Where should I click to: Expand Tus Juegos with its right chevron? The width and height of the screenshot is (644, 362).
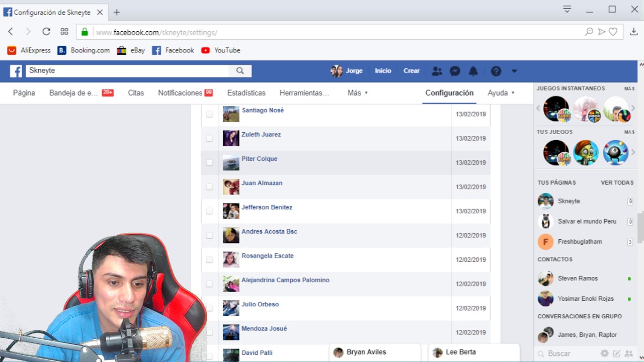pos(633,152)
